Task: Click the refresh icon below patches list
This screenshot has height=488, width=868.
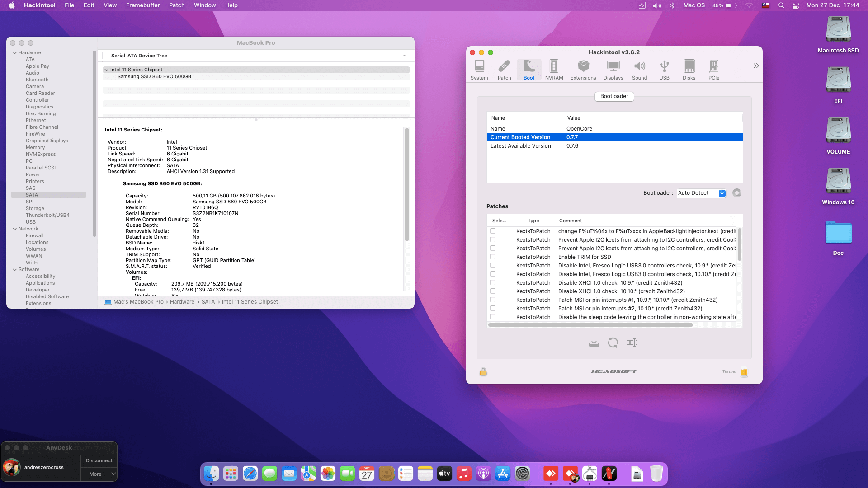Action: click(613, 343)
